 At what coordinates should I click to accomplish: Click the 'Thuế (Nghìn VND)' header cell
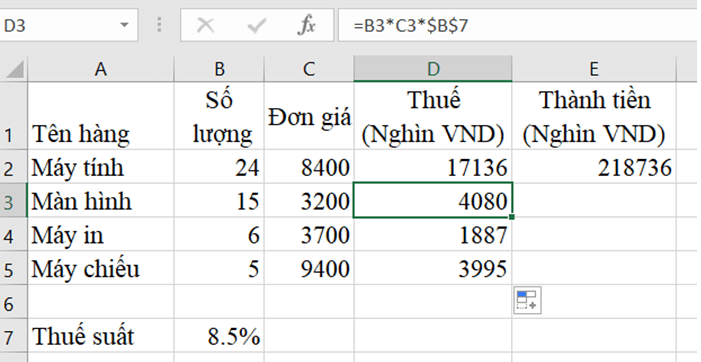pyautogui.click(x=433, y=116)
